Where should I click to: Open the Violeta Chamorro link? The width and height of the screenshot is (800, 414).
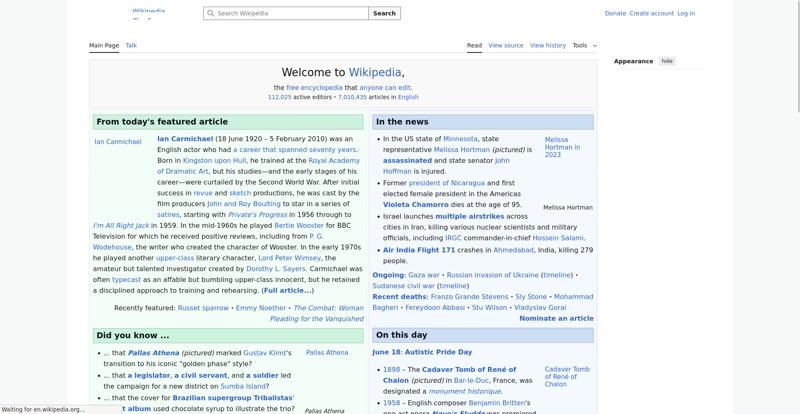click(416, 205)
